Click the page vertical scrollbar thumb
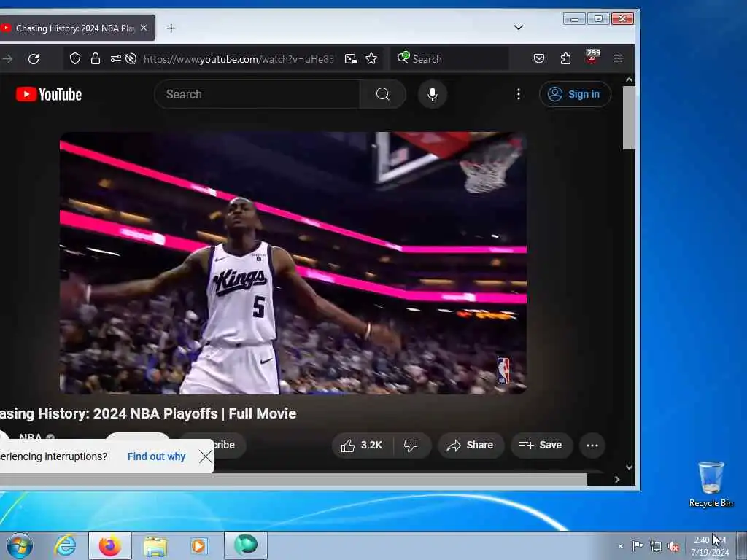 tap(629, 117)
